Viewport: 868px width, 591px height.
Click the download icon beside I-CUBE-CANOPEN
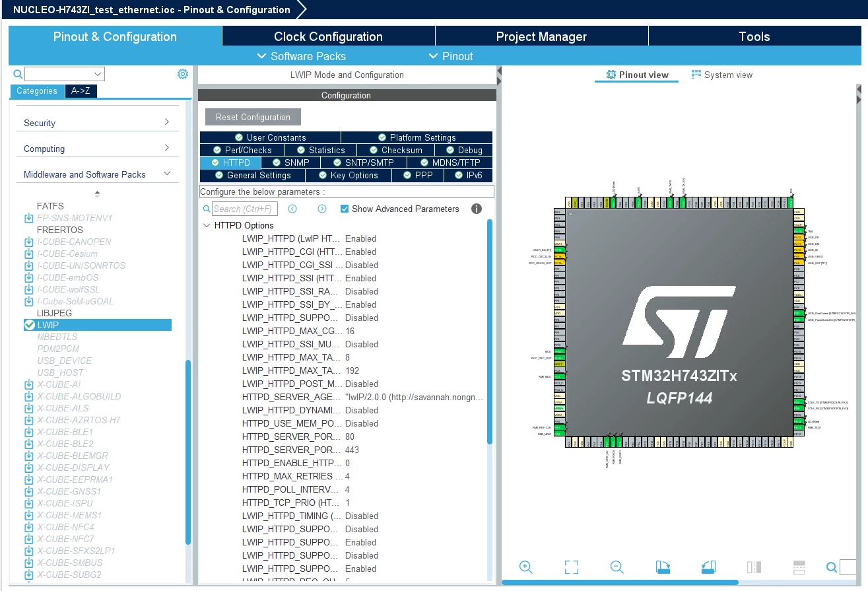coord(29,242)
